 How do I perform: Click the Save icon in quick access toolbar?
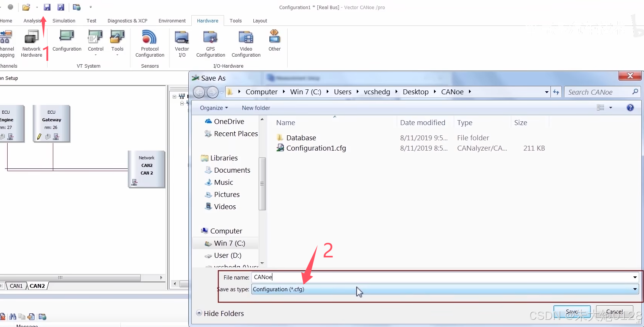click(47, 7)
